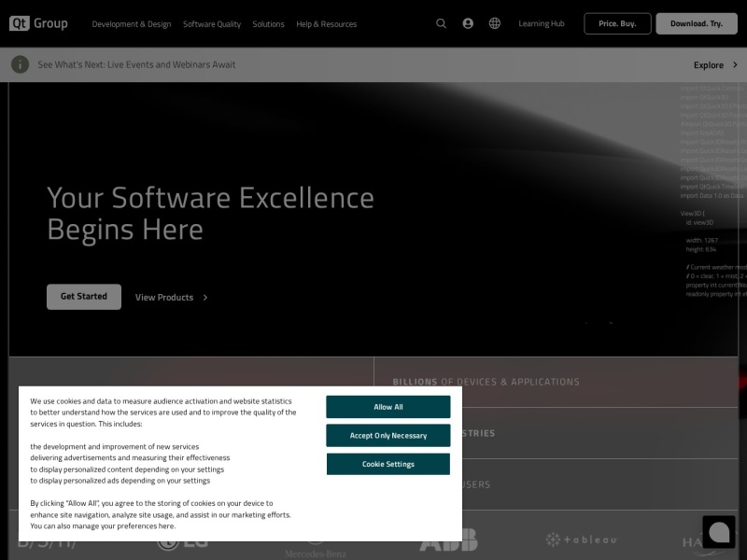The width and height of the screenshot is (747, 560).
Task: Follow the View Products link
Action: [164, 297]
